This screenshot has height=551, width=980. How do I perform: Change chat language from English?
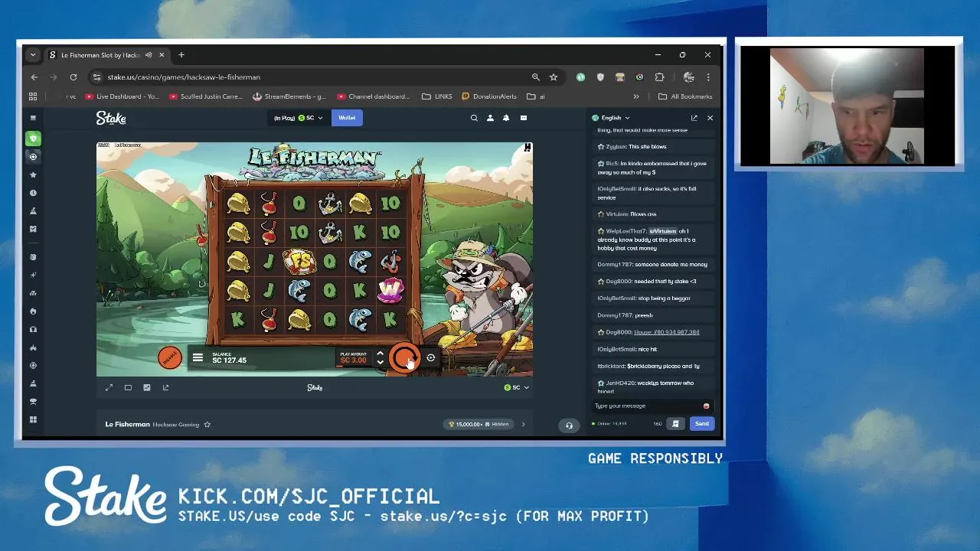tap(611, 118)
